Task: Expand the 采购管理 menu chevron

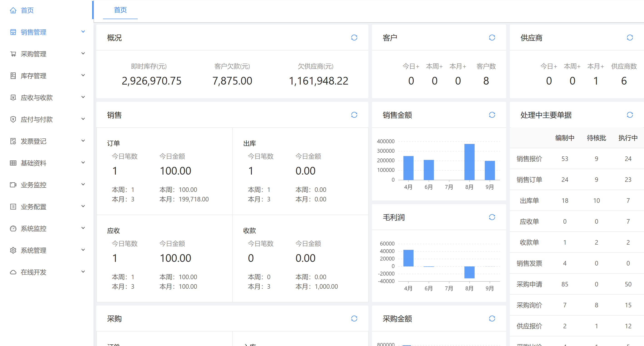Action: coord(83,54)
